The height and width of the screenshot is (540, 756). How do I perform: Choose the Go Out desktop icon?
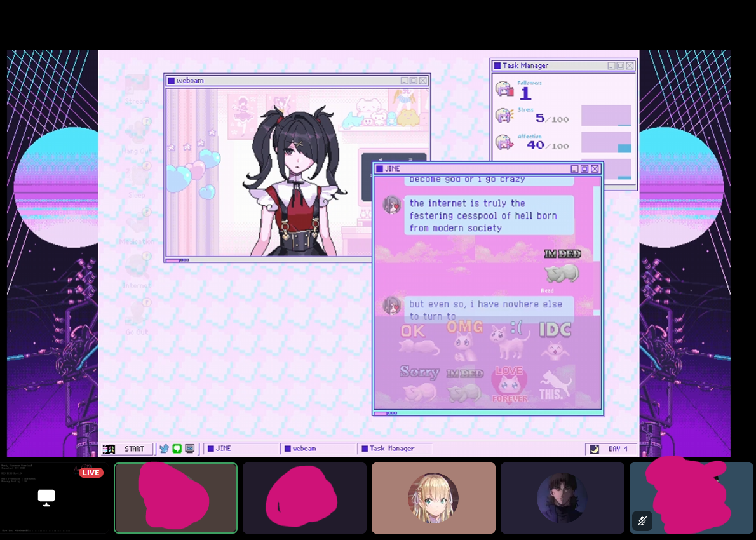tap(137, 317)
